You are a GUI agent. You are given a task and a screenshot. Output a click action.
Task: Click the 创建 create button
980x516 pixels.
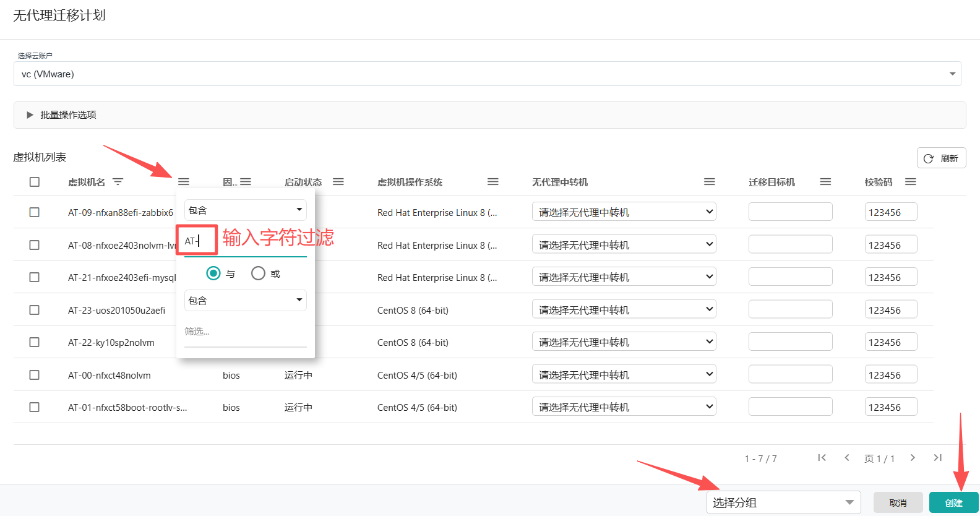click(953, 503)
